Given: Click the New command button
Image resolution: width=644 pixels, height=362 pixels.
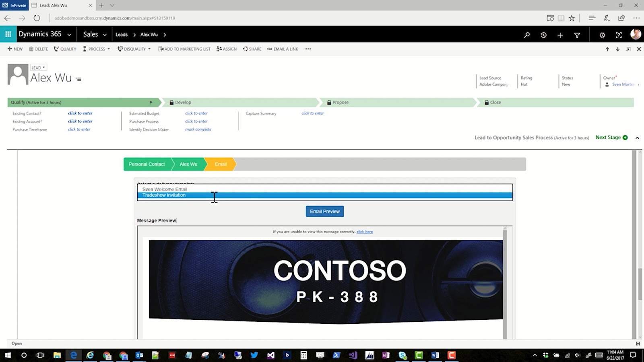Looking at the screenshot, I should pos(15,49).
